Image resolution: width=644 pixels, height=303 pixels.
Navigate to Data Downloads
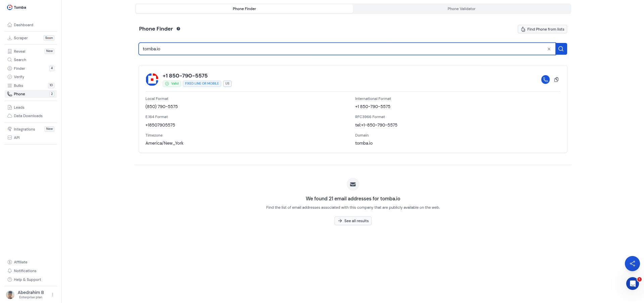click(x=28, y=116)
